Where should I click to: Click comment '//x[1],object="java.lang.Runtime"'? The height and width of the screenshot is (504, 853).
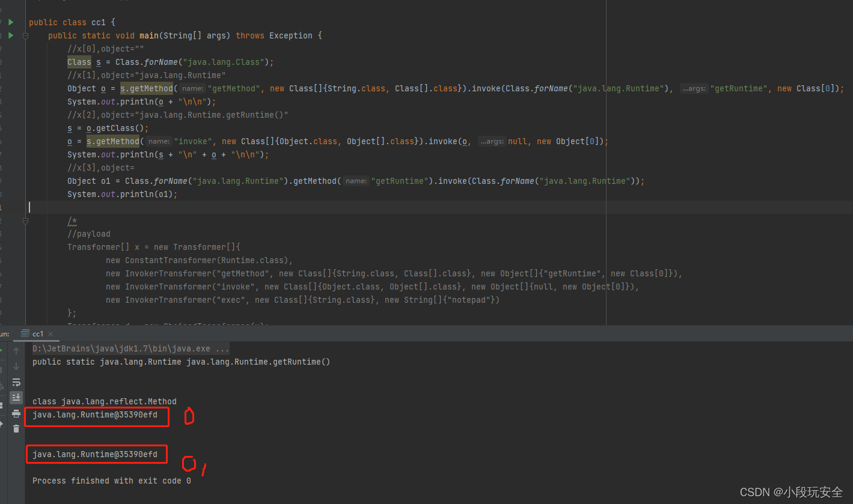click(x=147, y=75)
